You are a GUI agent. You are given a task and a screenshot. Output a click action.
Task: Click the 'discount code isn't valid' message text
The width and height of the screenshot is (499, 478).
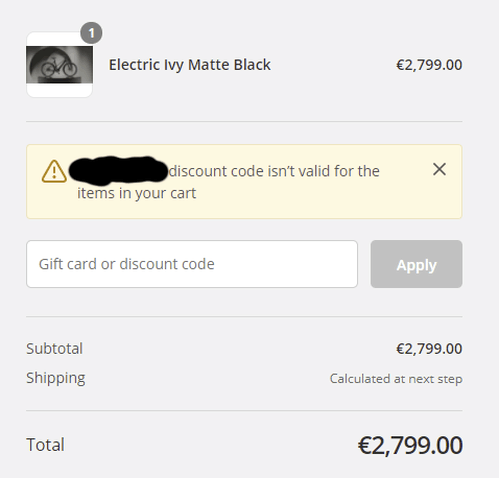tap(274, 171)
